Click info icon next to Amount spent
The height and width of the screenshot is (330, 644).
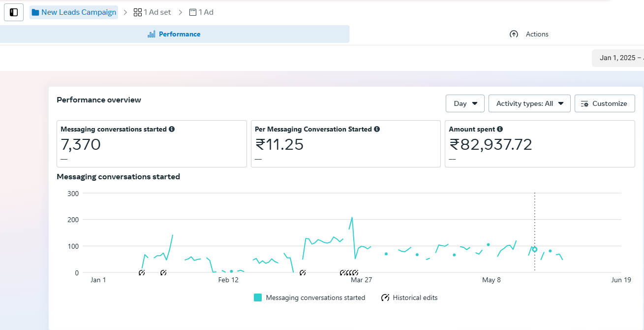click(500, 129)
